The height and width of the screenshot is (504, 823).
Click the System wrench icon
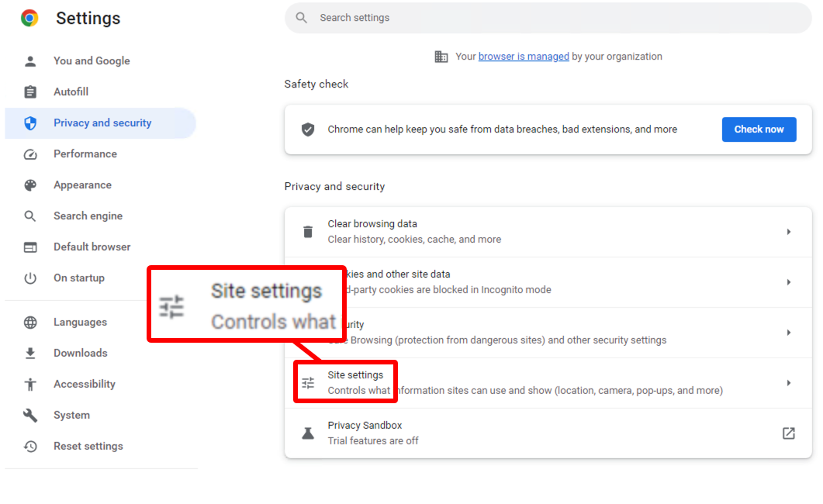(29, 415)
